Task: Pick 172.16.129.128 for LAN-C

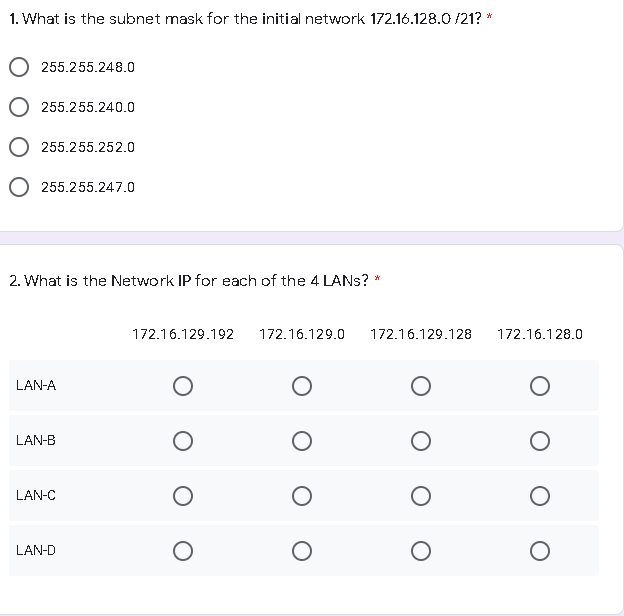Action: coord(420,495)
